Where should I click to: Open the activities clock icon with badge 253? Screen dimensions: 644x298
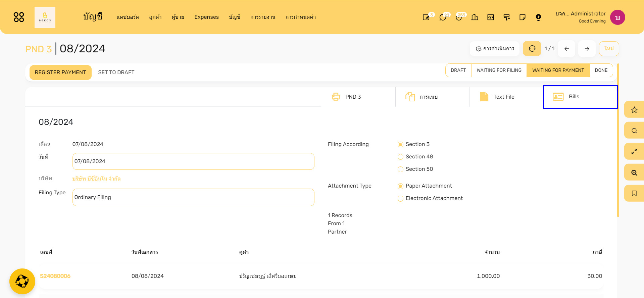[x=459, y=17]
